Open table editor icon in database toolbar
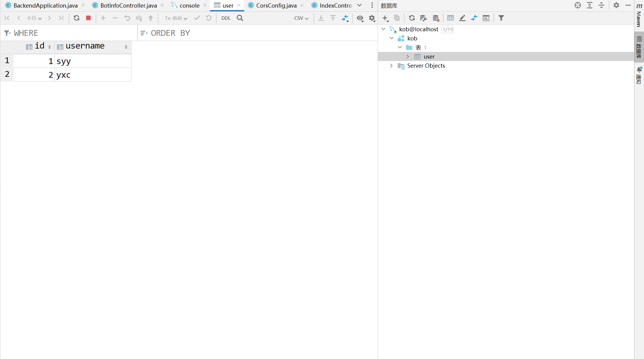Viewport: 644px width, 359px height. click(450, 18)
